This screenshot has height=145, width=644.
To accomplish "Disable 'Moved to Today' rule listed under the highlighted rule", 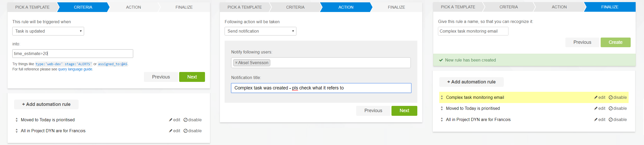I will [618, 108].
